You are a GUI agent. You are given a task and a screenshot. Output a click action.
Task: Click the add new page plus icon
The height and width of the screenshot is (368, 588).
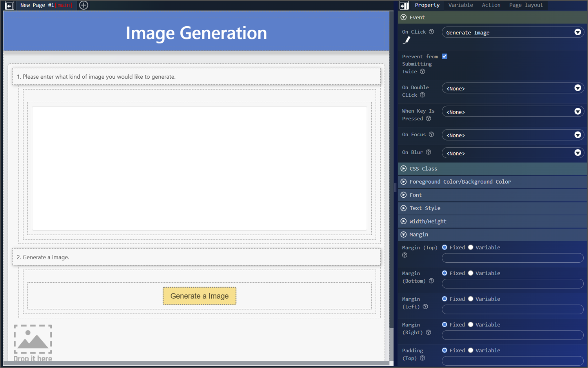pos(83,5)
